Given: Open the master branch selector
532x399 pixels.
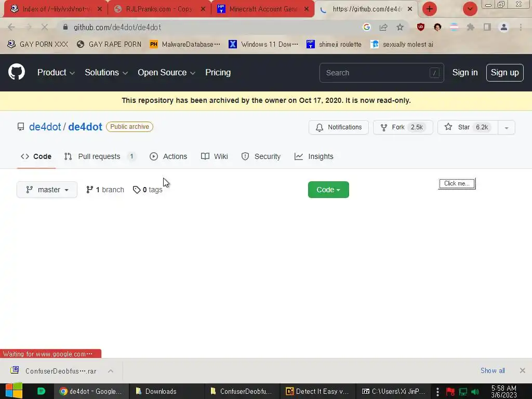Looking at the screenshot, I should [x=47, y=190].
